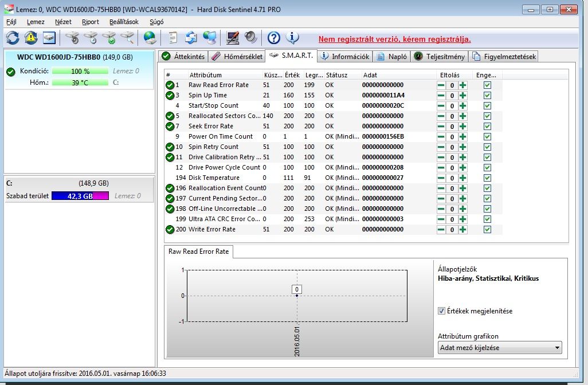The width and height of the screenshot is (588, 385).
Task: Open the report document toolbar icon
Action: pos(173,37)
